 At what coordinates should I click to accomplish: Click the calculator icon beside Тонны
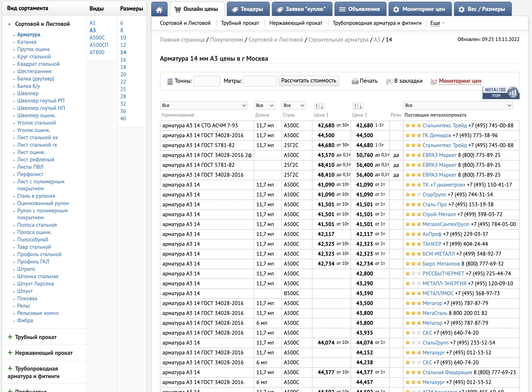click(170, 81)
